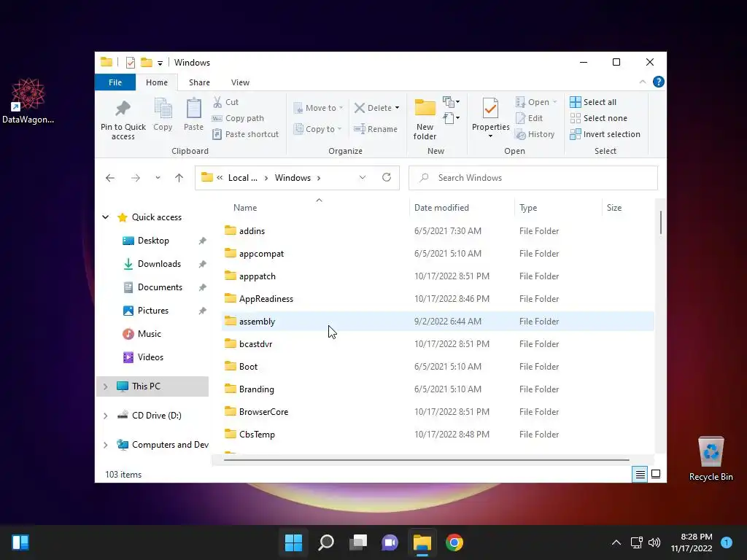Click Paste shortcut command

coord(245,134)
